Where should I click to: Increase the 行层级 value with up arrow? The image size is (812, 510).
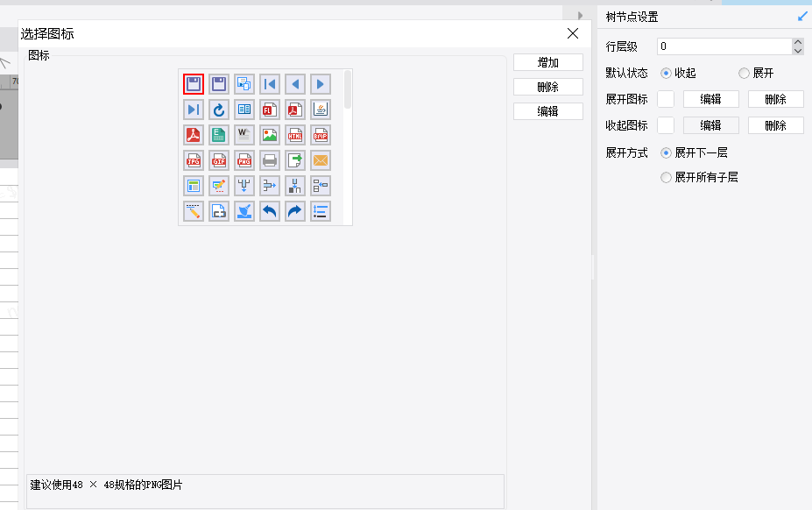pos(797,42)
